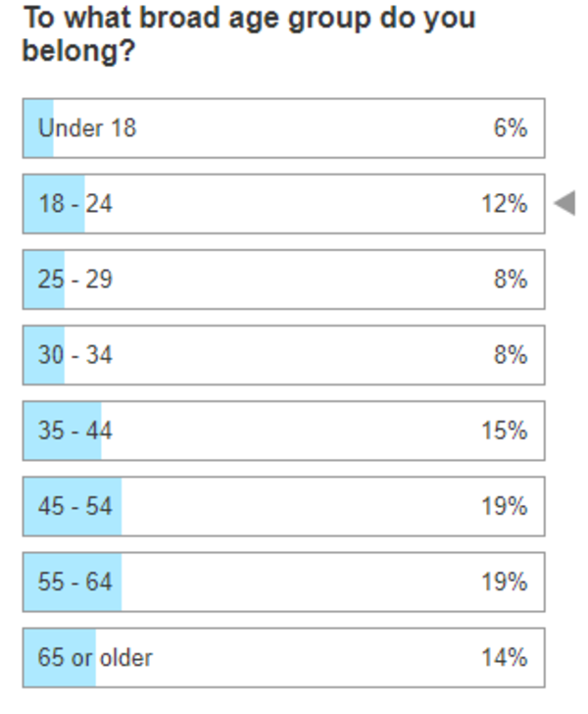Viewport: 588px width, 714px height.
Task: Click the poll question heading text
Action: [247, 33]
